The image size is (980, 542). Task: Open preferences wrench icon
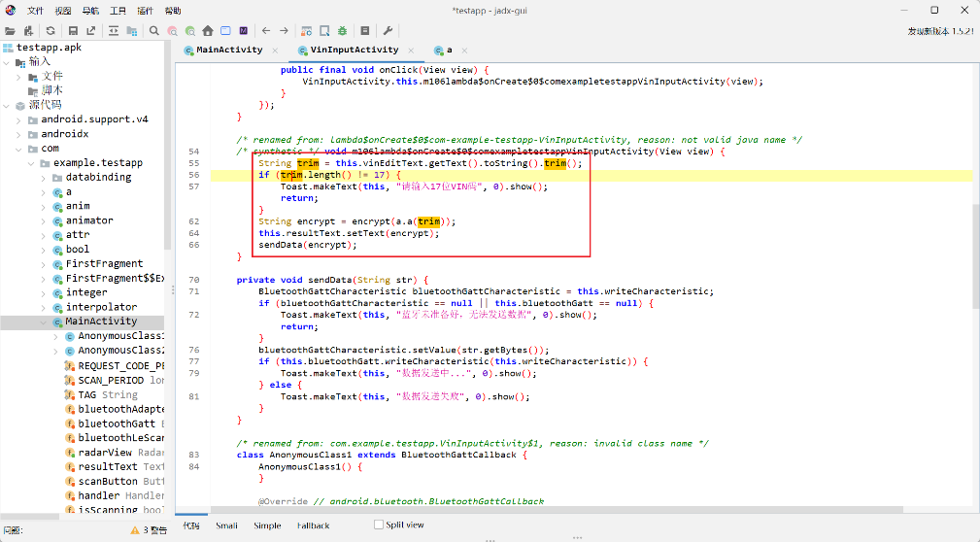click(x=388, y=31)
